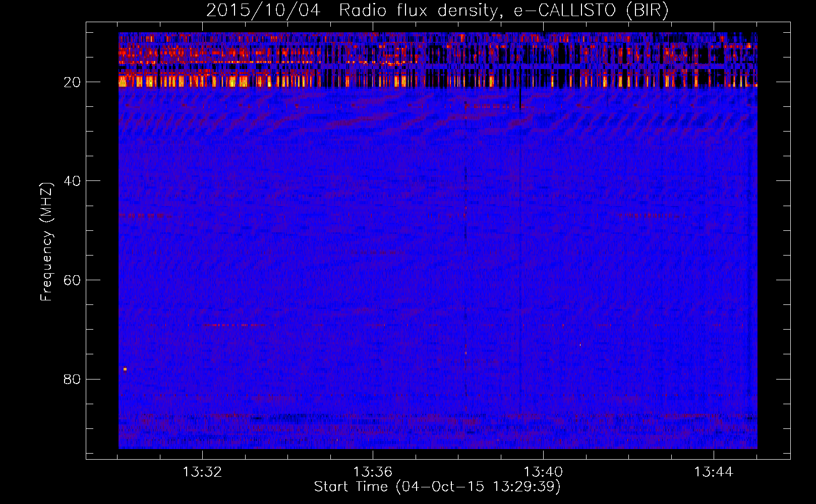Click the 13:32 time tick label
Viewport: 816px width, 504px height.
click(x=202, y=472)
